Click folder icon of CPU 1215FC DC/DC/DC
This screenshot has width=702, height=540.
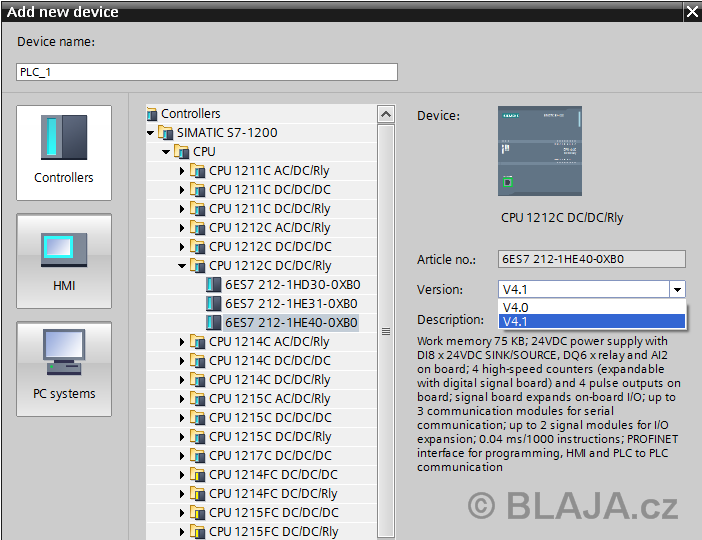[x=197, y=513]
